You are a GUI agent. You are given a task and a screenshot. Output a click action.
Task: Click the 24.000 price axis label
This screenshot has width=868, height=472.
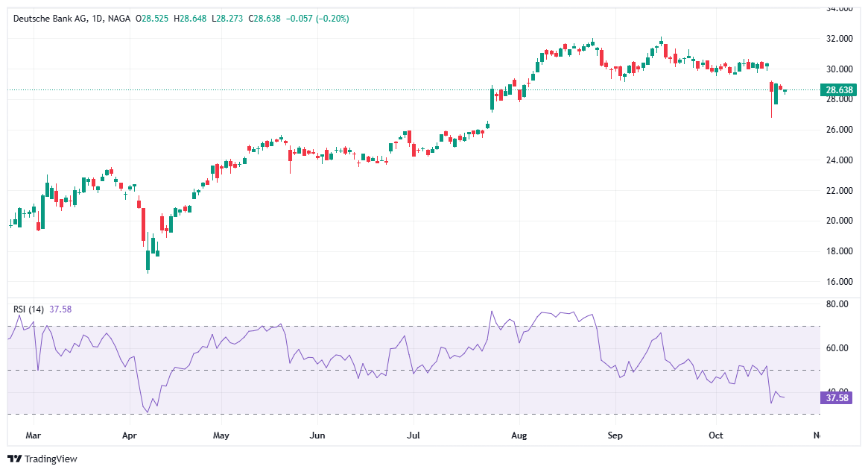point(839,160)
